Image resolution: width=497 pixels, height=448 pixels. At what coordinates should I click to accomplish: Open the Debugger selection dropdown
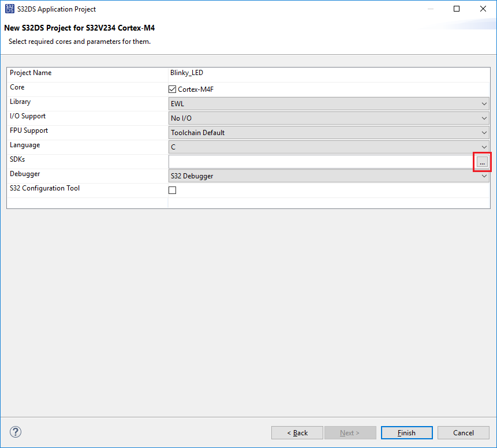tap(328, 176)
